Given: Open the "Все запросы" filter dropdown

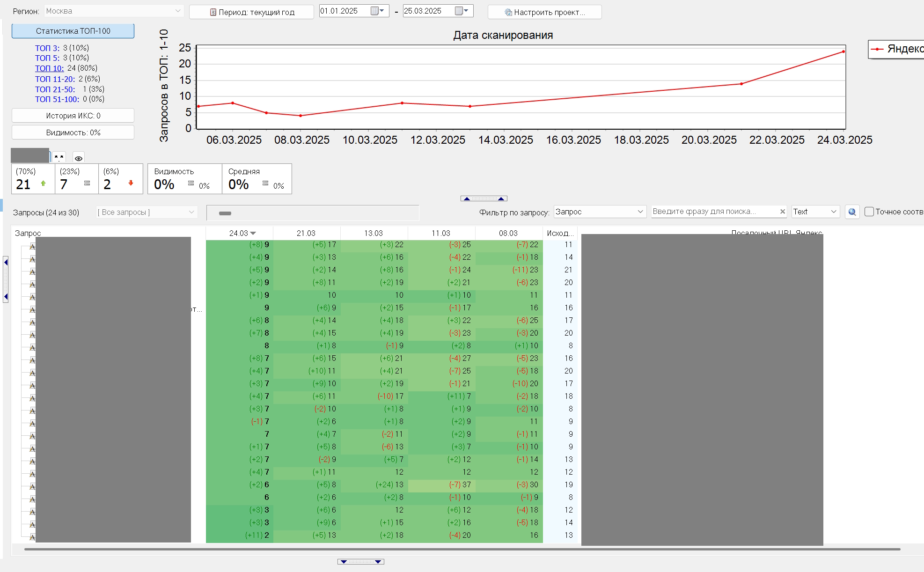Looking at the screenshot, I should point(191,212).
